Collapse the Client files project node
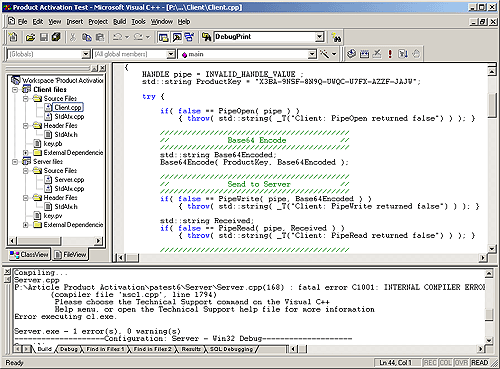 pos(15,90)
